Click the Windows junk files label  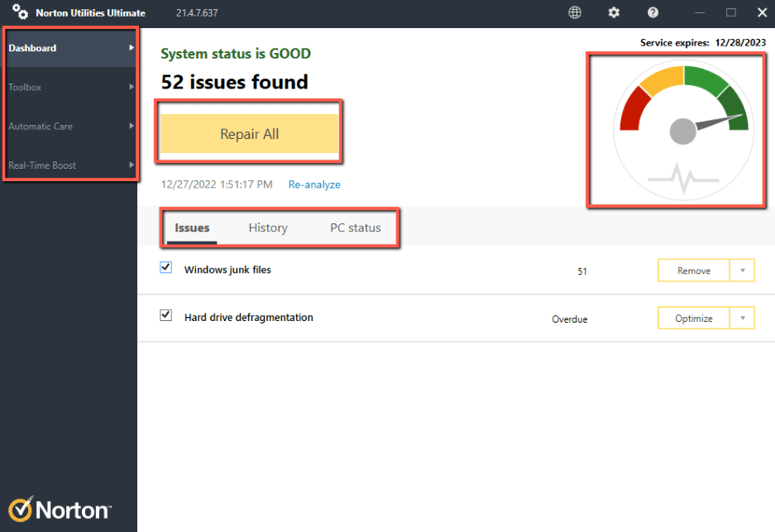(227, 270)
